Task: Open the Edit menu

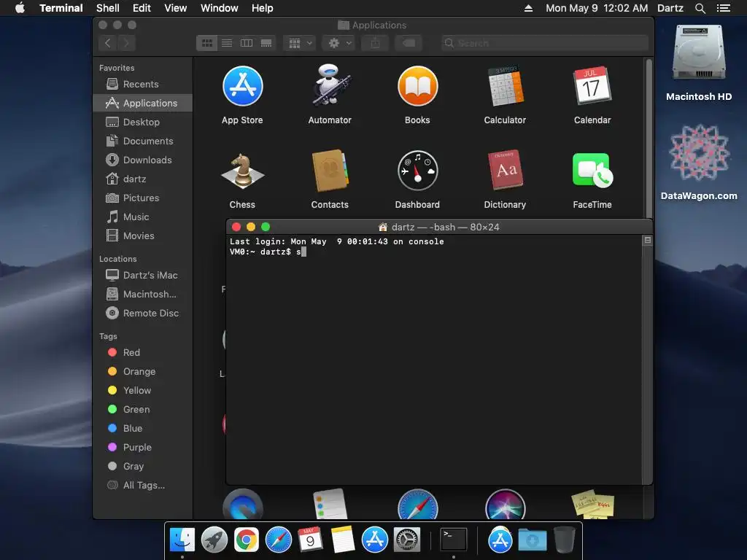Action: click(142, 8)
